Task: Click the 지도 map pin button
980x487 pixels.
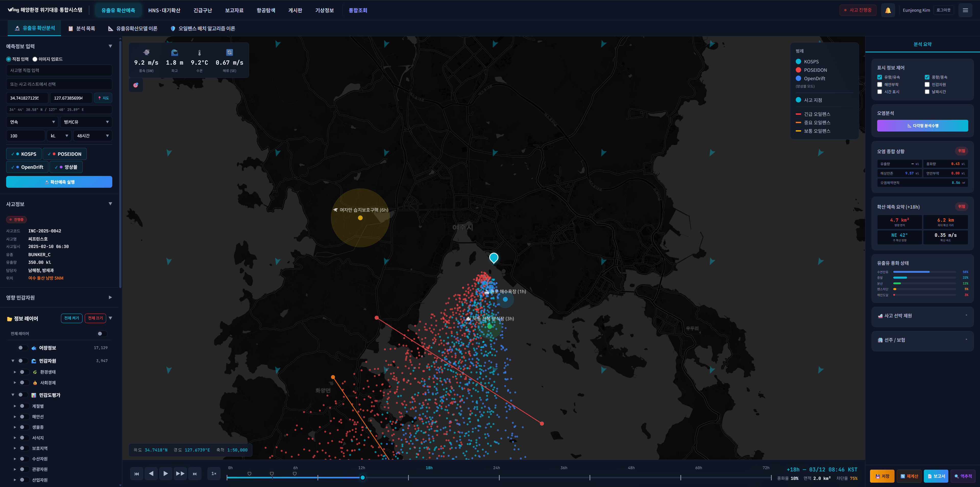Action: pyautogui.click(x=103, y=98)
